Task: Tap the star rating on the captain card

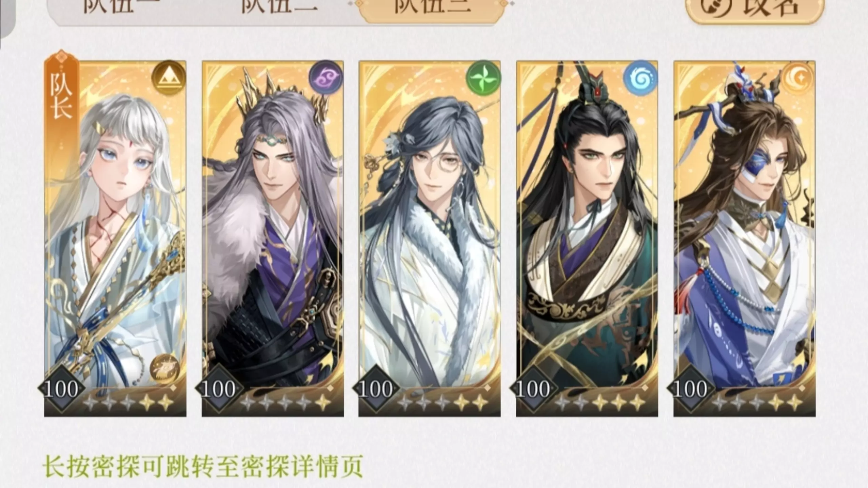Action: (129, 403)
